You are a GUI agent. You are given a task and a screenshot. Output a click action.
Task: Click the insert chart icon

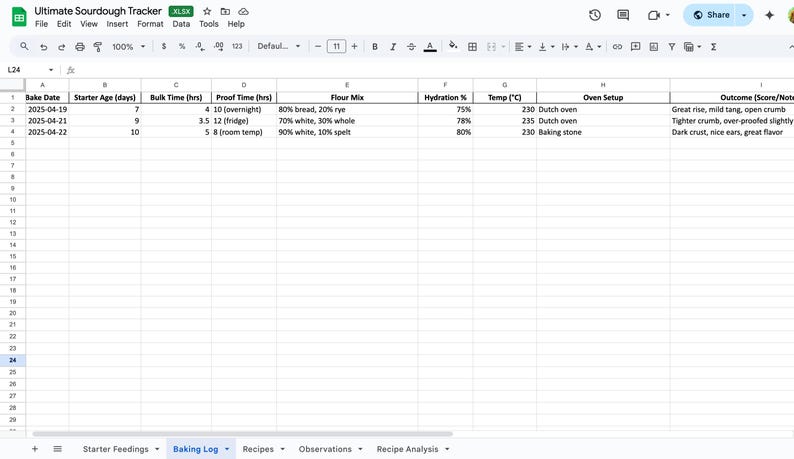coord(654,47)
